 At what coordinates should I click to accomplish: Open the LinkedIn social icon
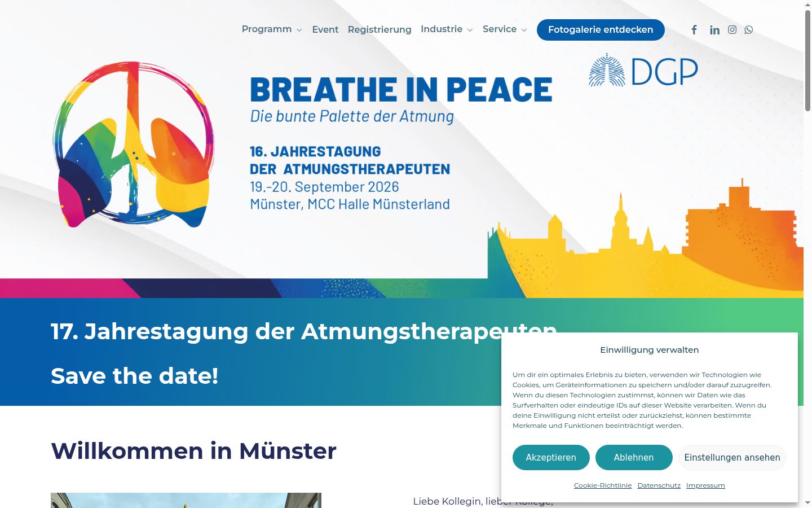(x=714, y=30)
